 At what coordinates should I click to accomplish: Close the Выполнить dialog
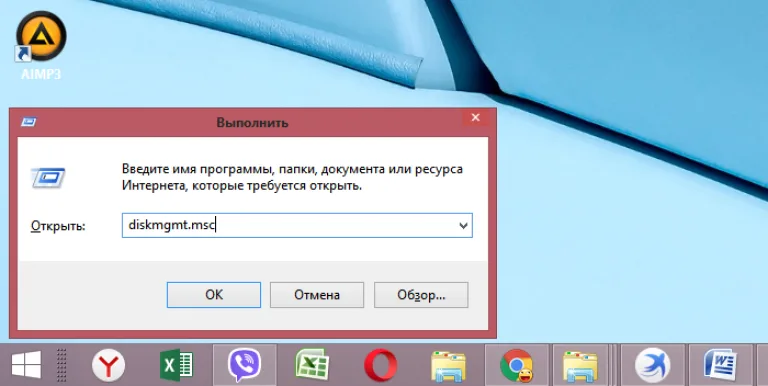click(475, 118)
